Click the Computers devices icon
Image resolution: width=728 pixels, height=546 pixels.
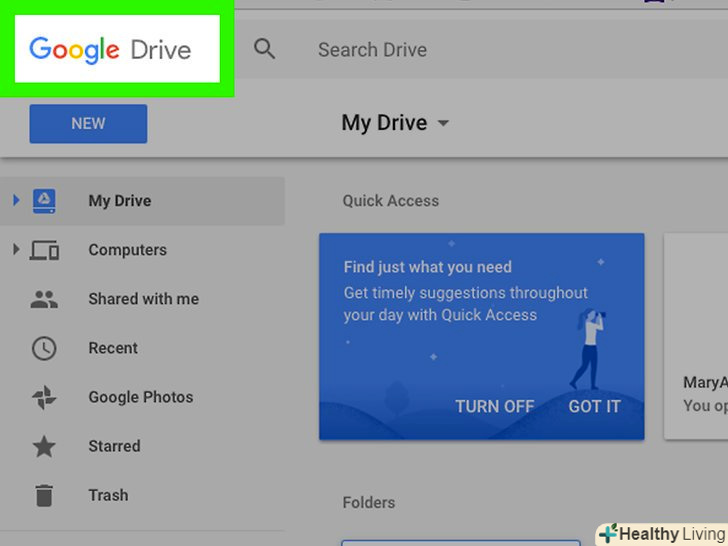click(44, 250)
